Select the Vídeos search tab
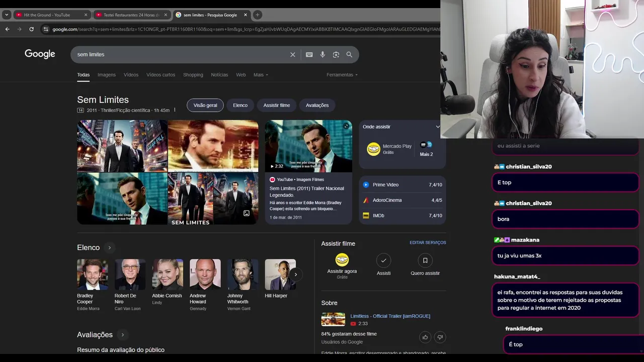 (x=131, y=75)
